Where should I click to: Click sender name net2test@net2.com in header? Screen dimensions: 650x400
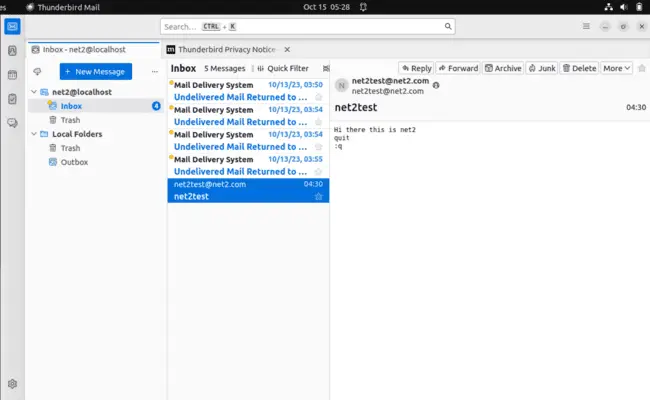click(390, 81)
